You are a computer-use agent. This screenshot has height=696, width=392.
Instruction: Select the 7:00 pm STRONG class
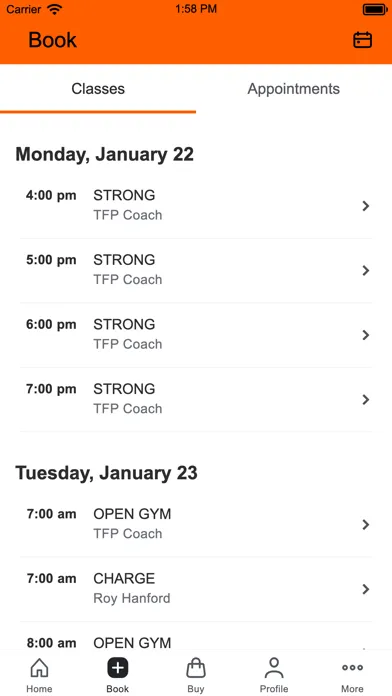pyautogui.click(x=196, y=399)
